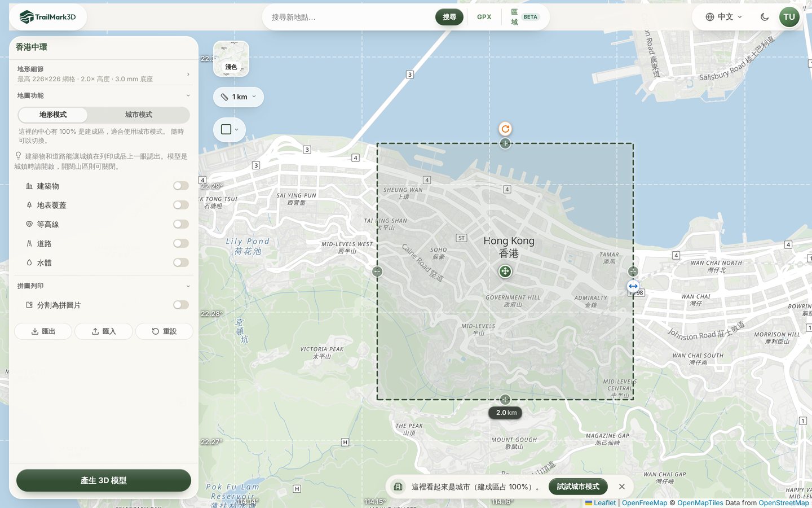Viewport: 812px width, 508px height.
Task: Open the TU user avatar menu
Action: coord(789,17)
